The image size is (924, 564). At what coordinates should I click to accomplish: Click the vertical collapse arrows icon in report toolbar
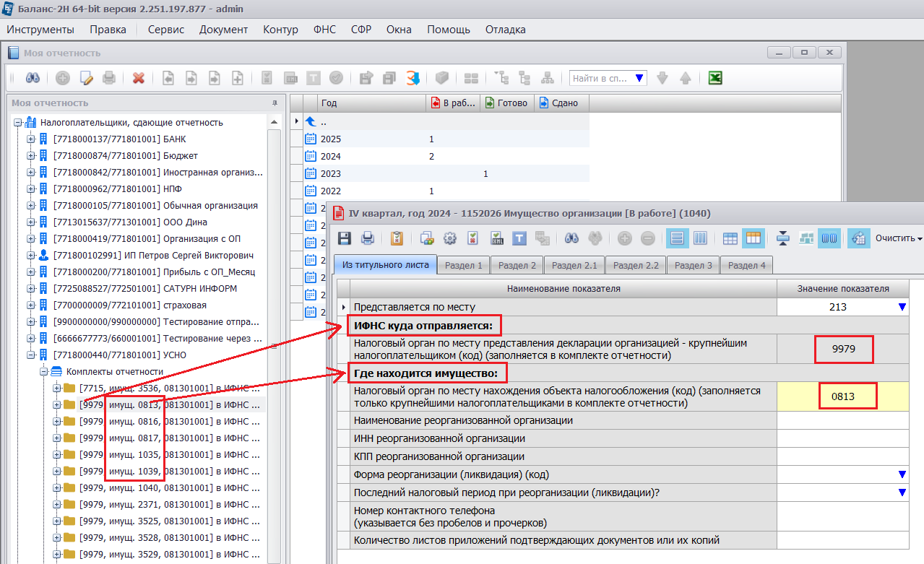pyautogui.click(x=783, y=238)
